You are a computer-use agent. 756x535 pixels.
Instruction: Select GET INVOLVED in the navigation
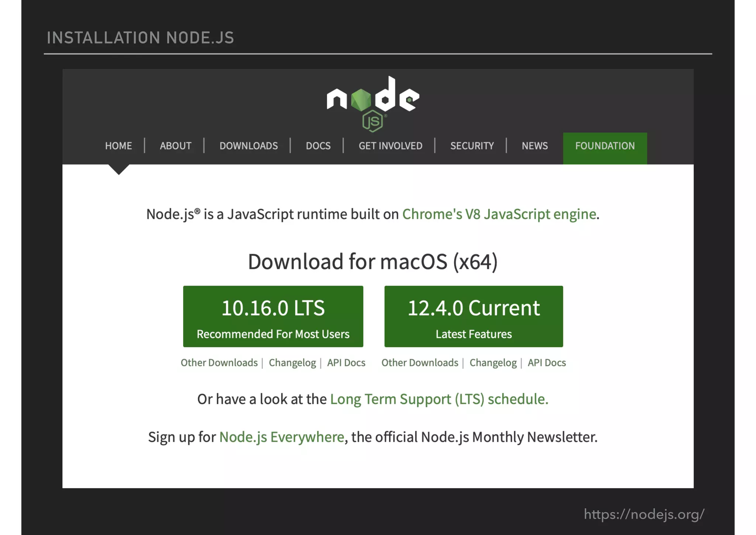pos(391,146)
